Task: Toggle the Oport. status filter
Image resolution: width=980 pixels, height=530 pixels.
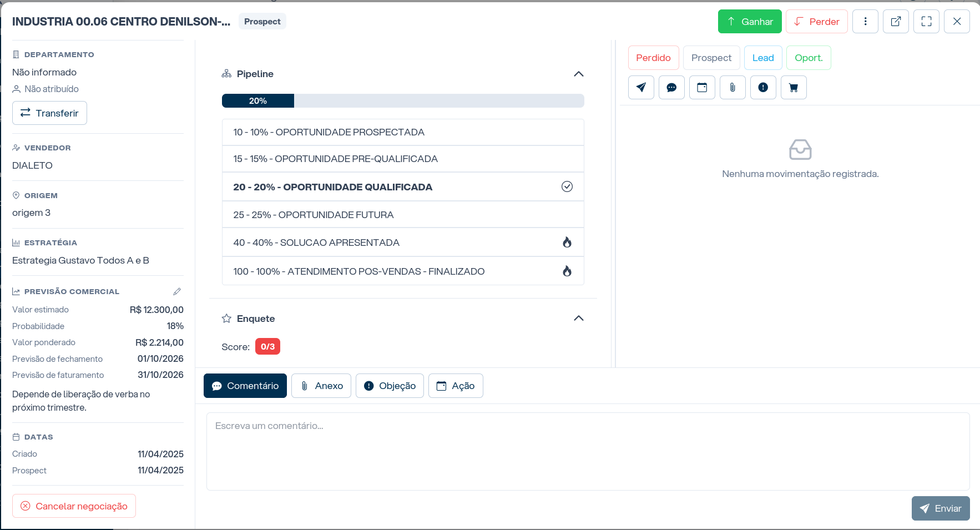Action: [809, 58]
